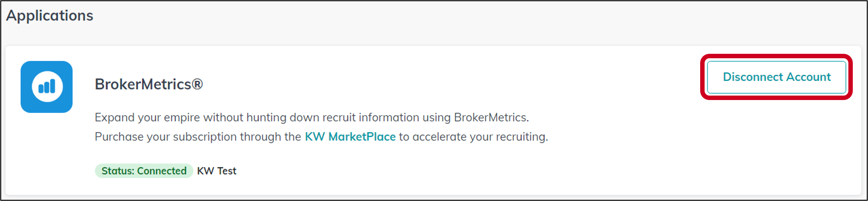Click the BrokerMetrics® title text

pyautogui.click(x=149, y=84)
